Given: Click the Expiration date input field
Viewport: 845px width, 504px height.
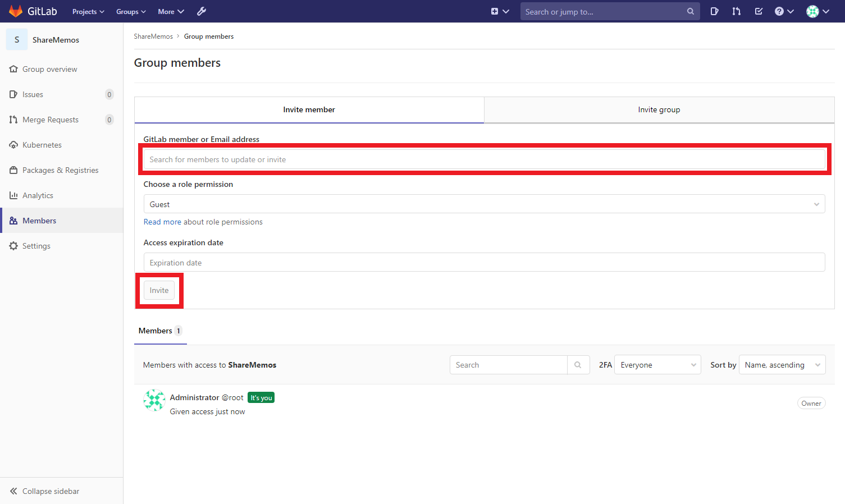Looking at the screenshot, I should pyautogui.click(x=484, y=263).
